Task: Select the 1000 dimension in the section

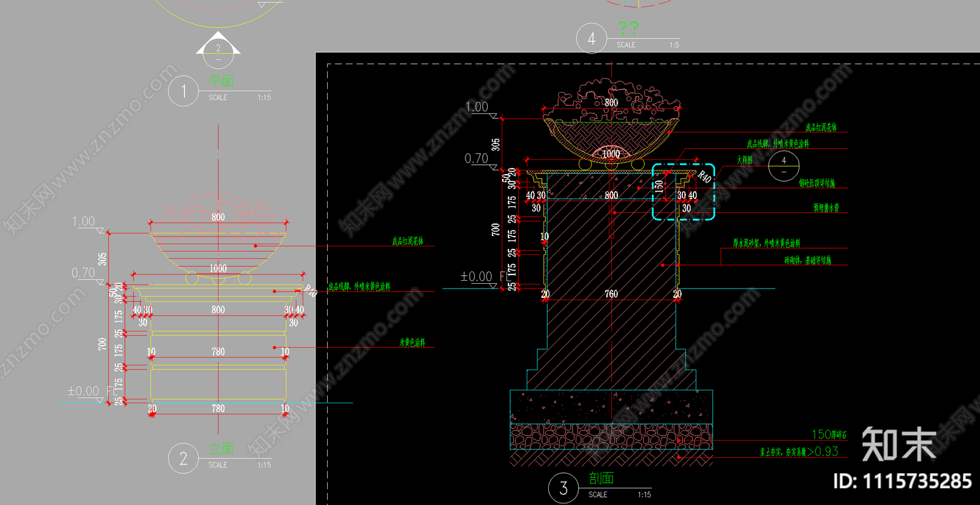Action: pyautogui.click(x=611, y=154)
